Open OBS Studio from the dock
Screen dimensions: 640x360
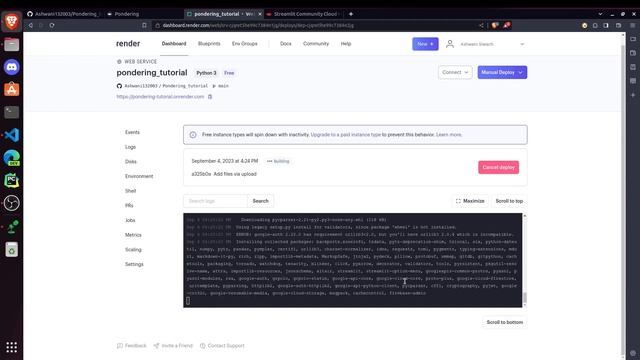(11, 203)
